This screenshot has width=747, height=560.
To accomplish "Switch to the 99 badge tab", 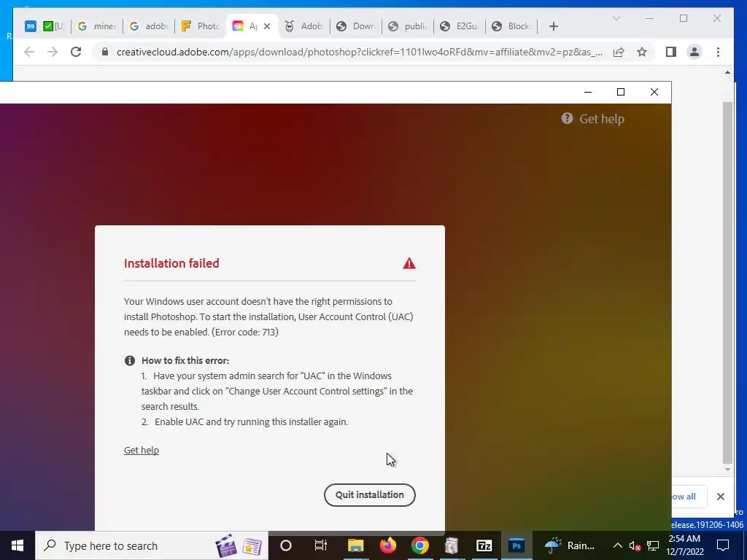I will (31, 26).
